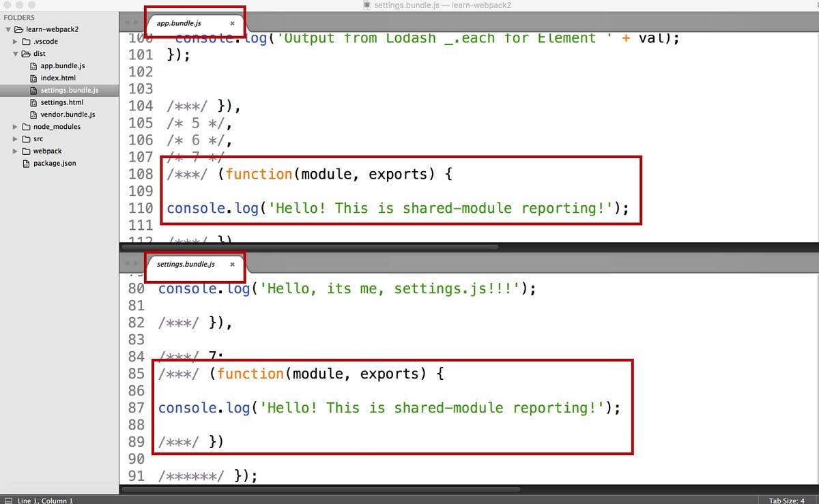Click the settings.bundle.js file icon in sidebar

32,89
